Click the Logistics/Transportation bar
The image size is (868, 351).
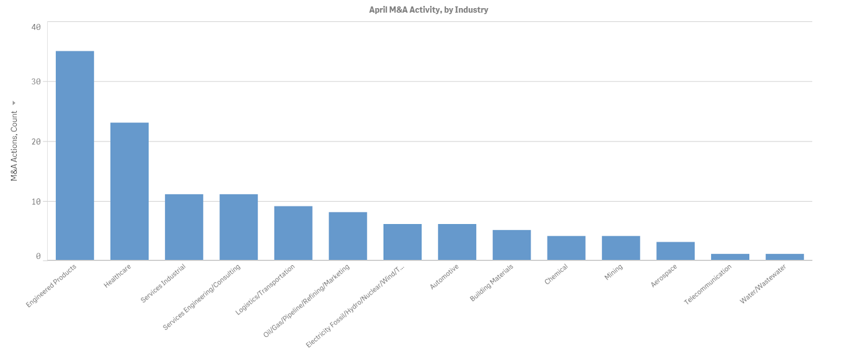pos(293,233)
